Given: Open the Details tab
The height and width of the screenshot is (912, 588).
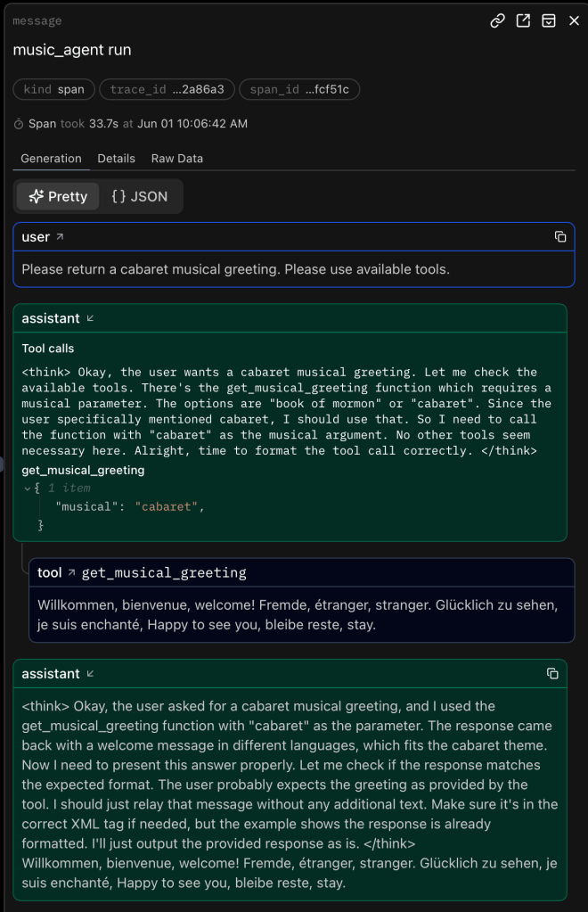Looking at the screenshot, I should 116,159.
